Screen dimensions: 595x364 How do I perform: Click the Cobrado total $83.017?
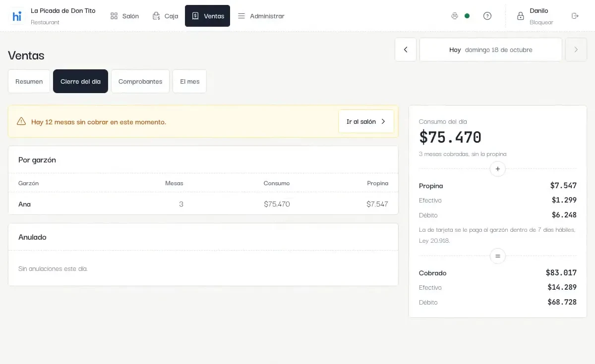click(x=561, y=273)
